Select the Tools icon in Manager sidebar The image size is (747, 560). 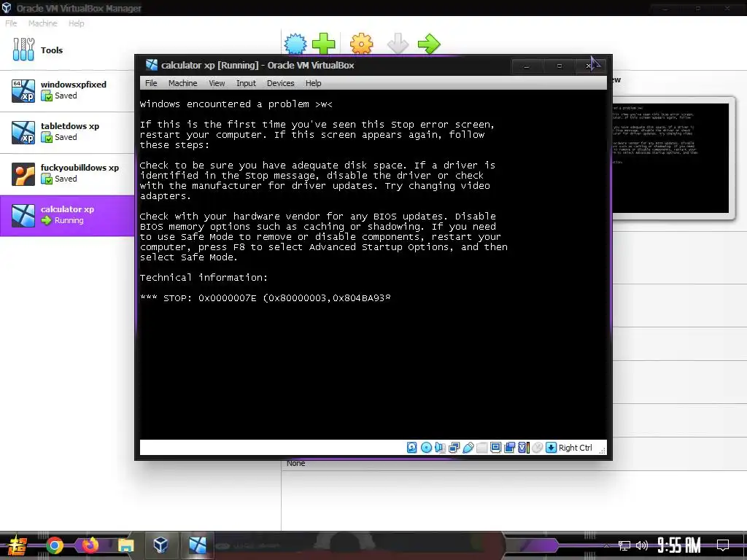point(23,50)
